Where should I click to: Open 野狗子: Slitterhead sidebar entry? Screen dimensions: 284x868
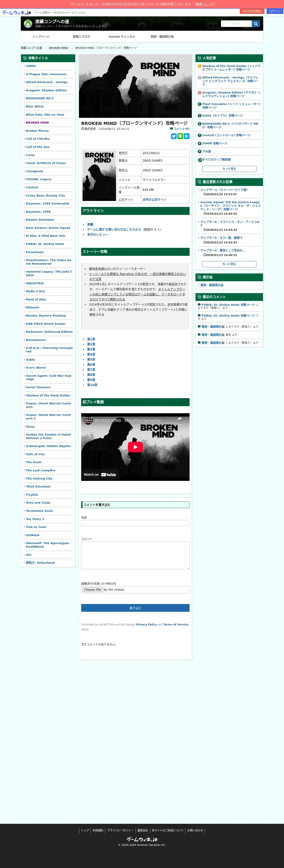40,563
